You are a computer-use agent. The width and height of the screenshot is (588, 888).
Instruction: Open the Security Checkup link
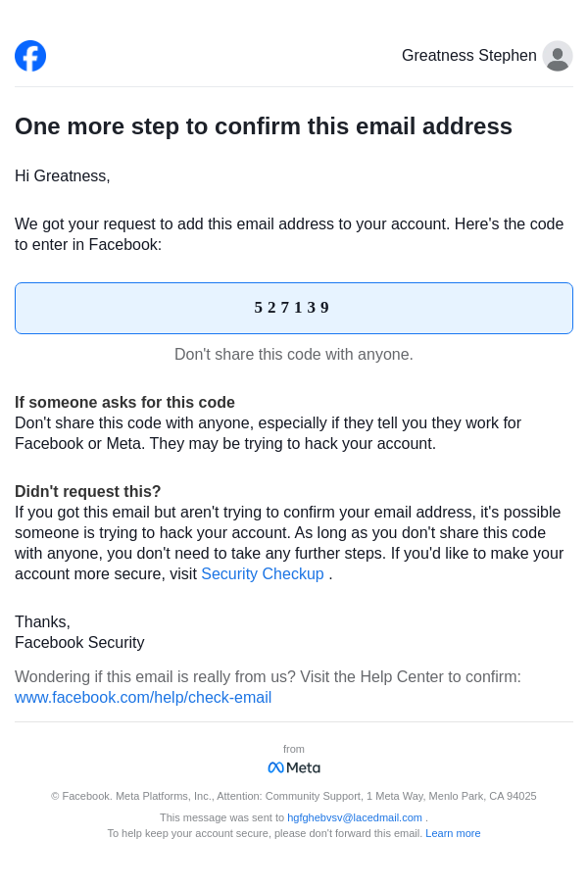pos(263,574)
